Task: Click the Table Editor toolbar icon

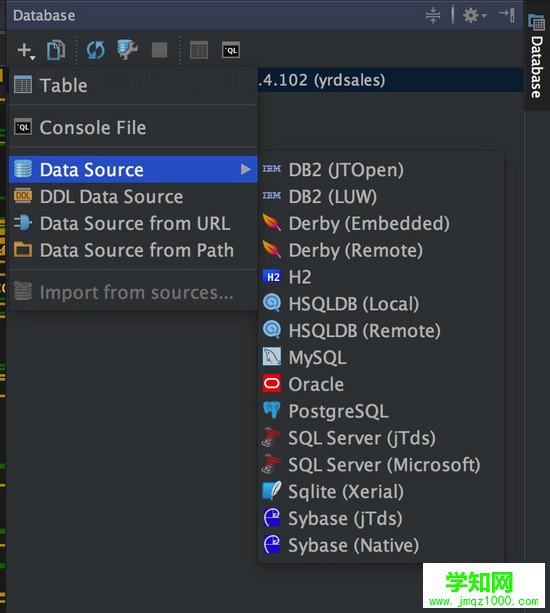Action: click(199, 50)
